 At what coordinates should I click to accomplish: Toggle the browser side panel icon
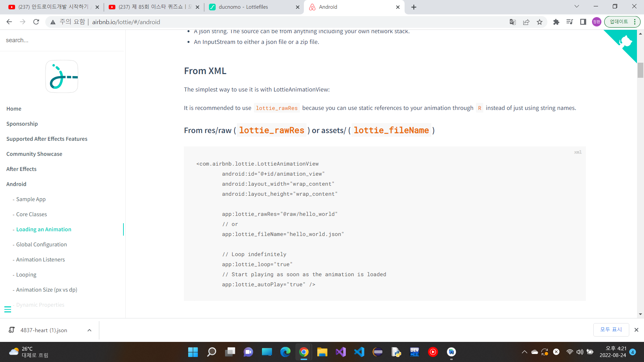tap(583, 22)
